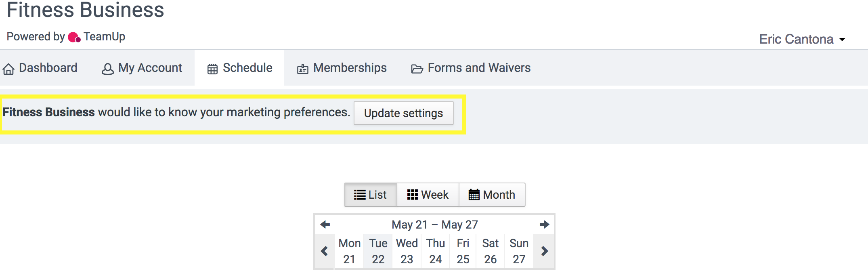
Task: Click the Dashboard home icon
Action: (x=8, y=69)
